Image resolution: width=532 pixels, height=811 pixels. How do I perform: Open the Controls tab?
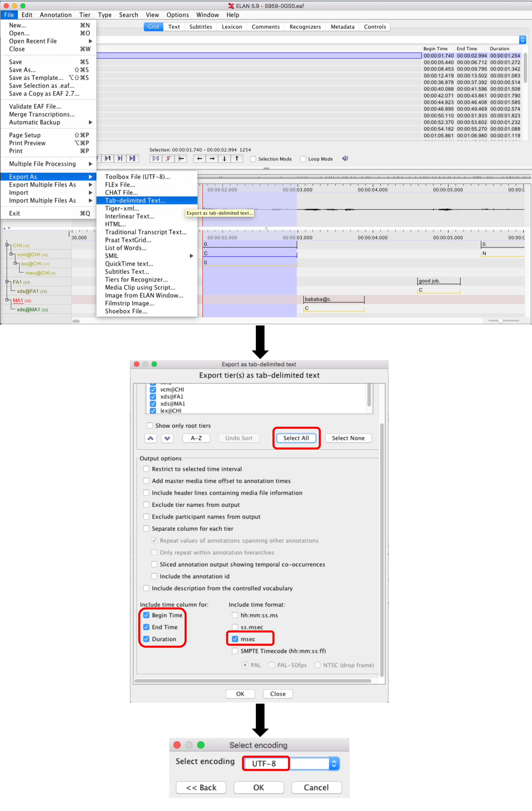[x=375, y=27]
